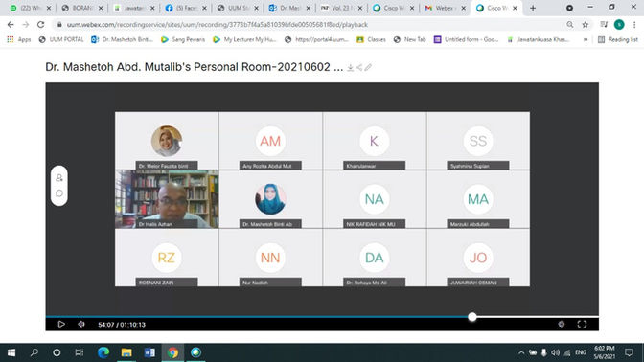Close the Facebook tab
Image resolution: width=644 pixels, height=362 pixels.
(204, 8)
